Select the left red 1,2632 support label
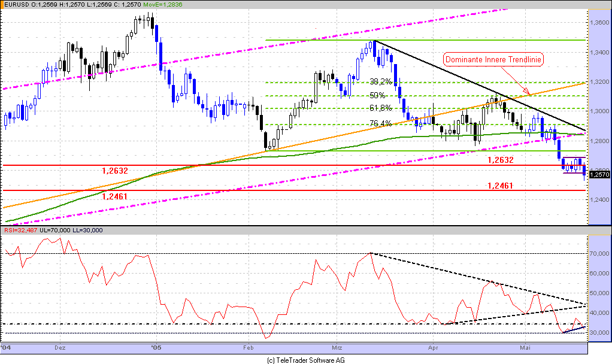This screenshot has width=612, height=364. pos(114,171)
